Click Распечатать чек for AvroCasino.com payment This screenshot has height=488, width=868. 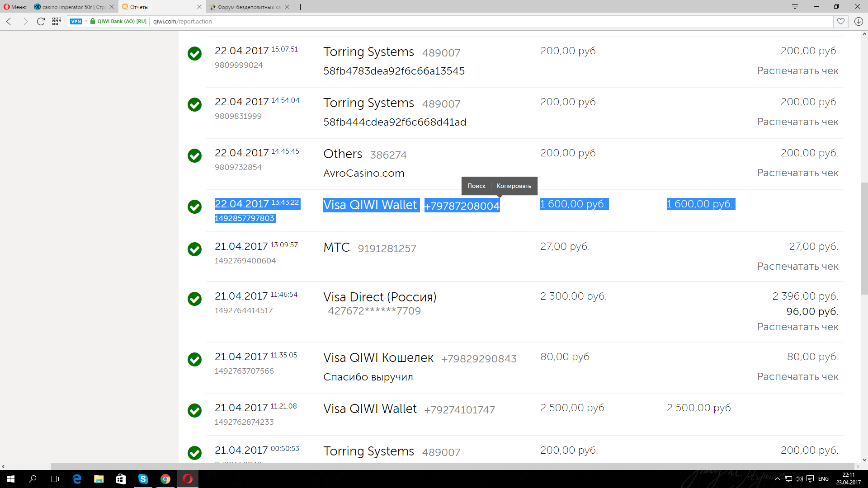(x=797, y=173)
